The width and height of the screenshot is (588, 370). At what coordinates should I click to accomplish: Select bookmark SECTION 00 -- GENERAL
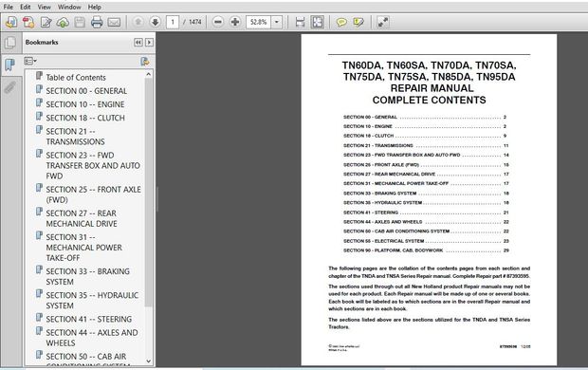pos(86,91)
